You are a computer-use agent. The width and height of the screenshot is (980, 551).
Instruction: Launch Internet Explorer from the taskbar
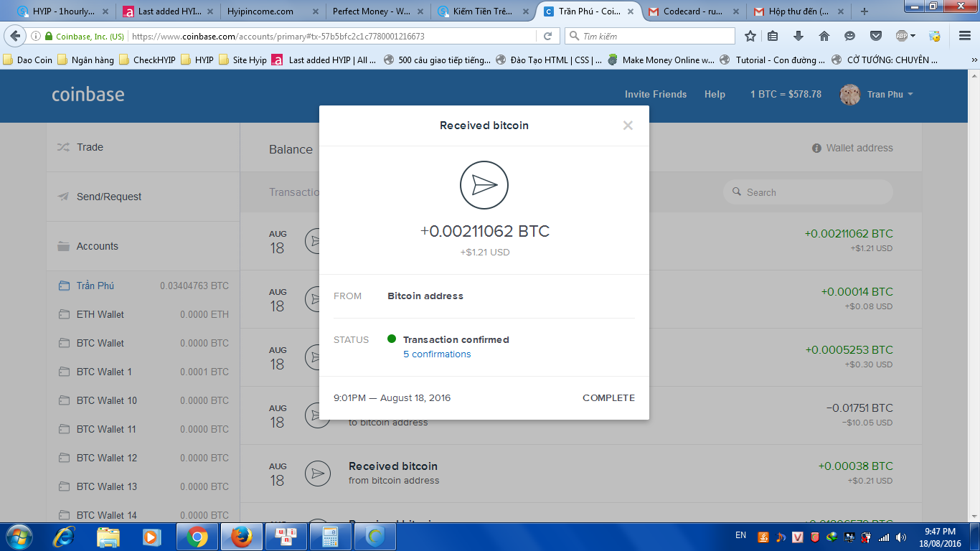click(x=64, y=537)
